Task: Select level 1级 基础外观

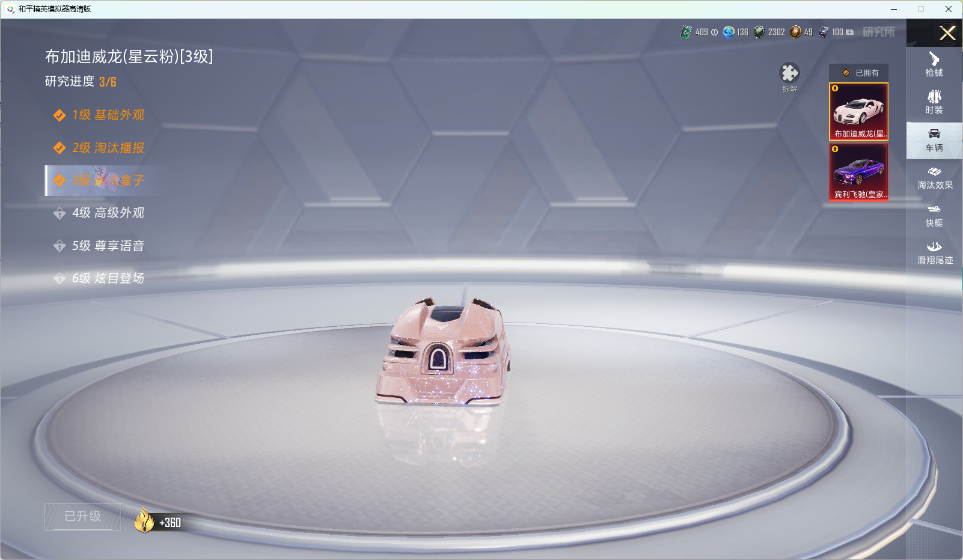Action: (x=99, y=115)
